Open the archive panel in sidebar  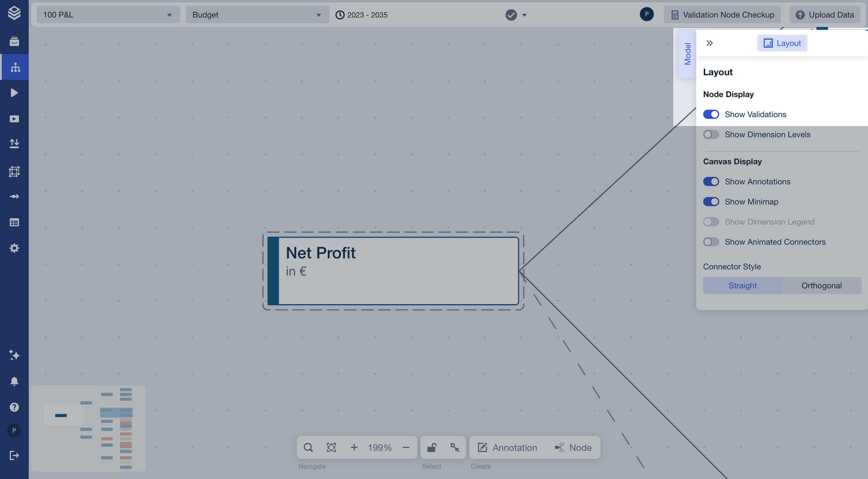pyautogui.click(x=14, y=41)
